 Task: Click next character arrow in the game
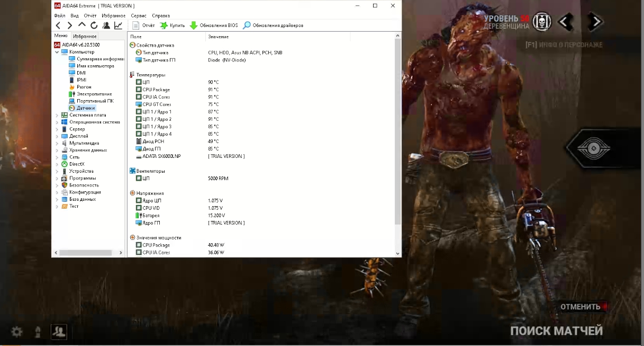(x=596, y=22)
